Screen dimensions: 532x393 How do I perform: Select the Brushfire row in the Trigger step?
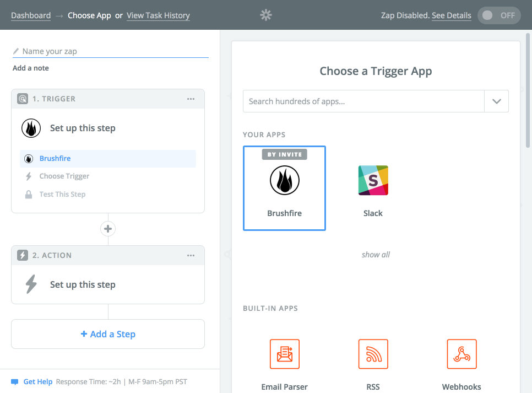pos(108,159)
